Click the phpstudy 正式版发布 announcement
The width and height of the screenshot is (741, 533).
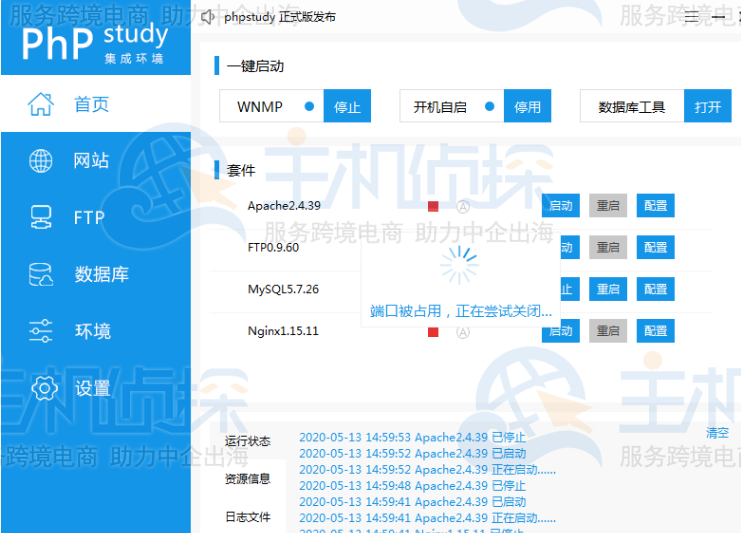coord(280,17)
